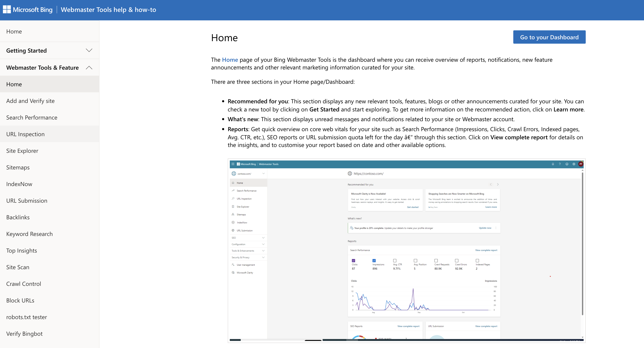Click next arrow in Recommended for you
This screenshot has height=348, width=644.
pyautogui.click(x=498, y=184)
